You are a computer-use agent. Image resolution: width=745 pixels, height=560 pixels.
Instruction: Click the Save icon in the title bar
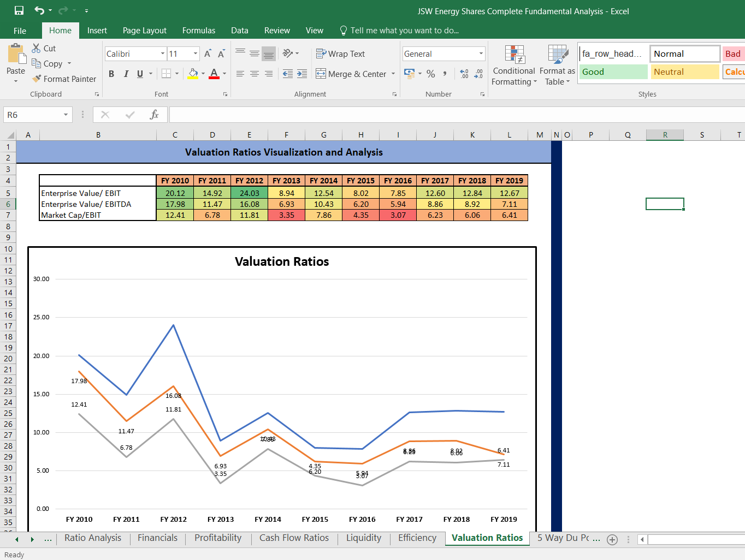coord(19,10)
